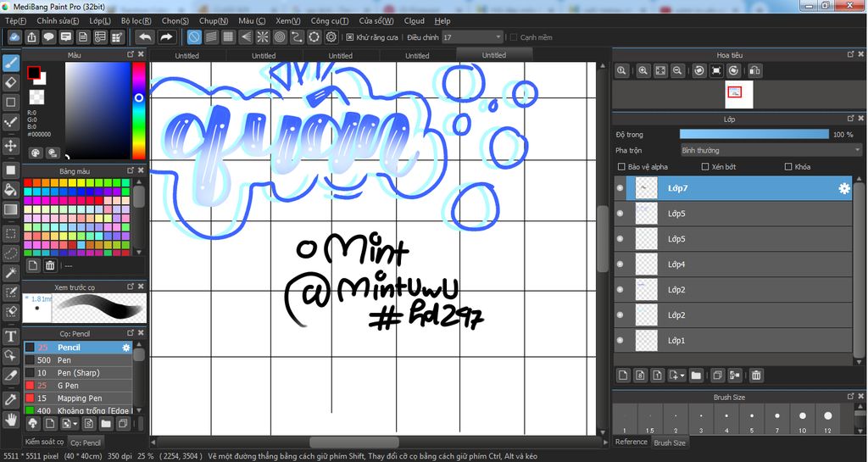
Task: Open the Công cụ(T) menu
Action: pyautogui.click(x=329, y=20)
